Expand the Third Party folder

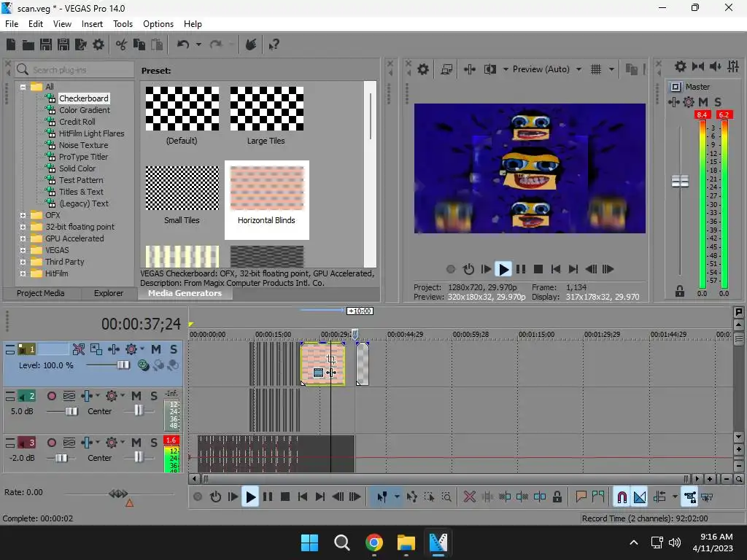coord(23,262)
